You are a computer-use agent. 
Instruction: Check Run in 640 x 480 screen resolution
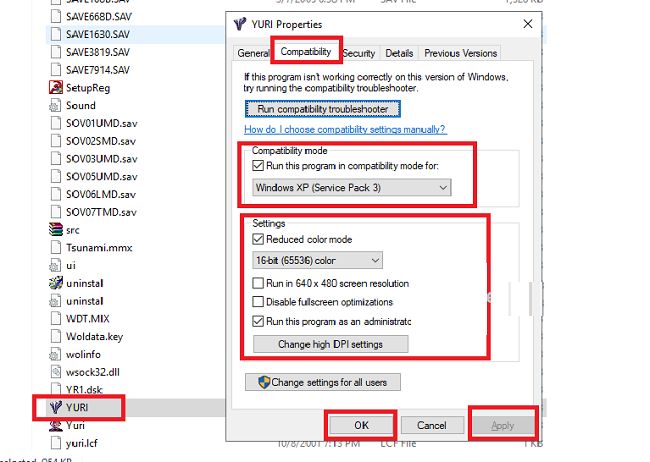[260, 284]
